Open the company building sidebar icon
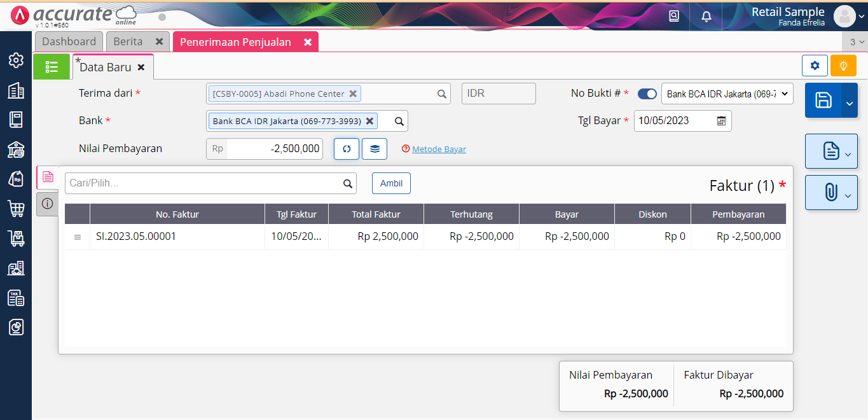 pyautogui.click(x=16, y=90)
